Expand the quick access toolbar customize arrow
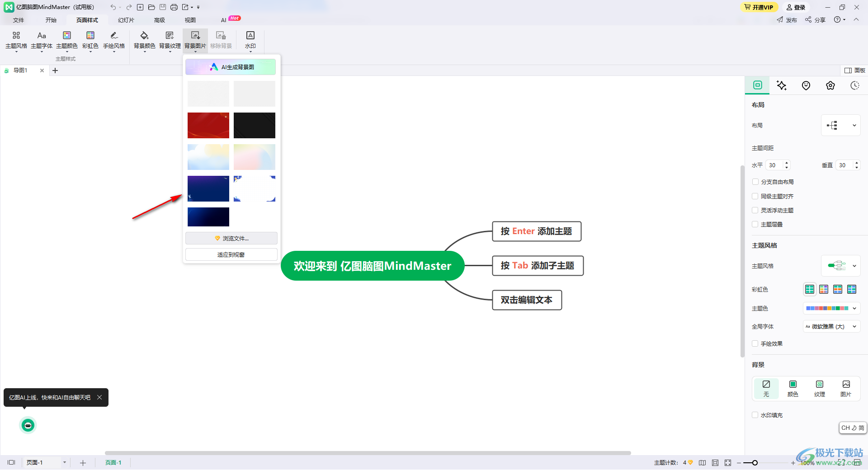The height and width of the screenshot is (470, 868). point(198,7)
